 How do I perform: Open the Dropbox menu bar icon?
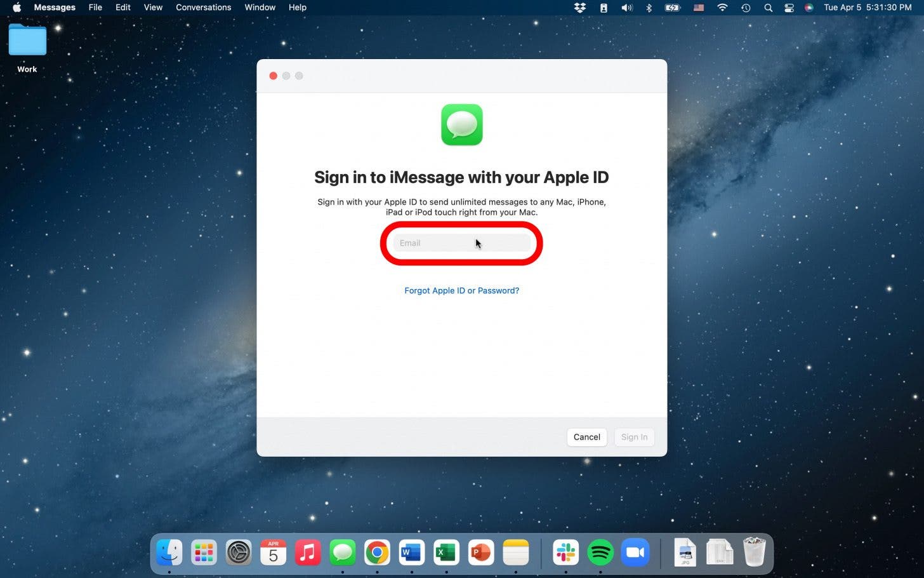pyautogui.click(x=580, y=8)
